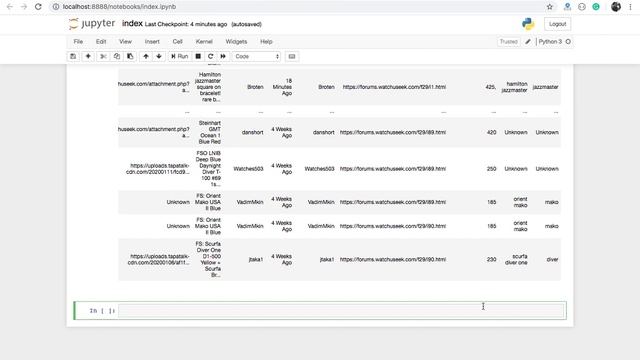The image size is (640, 360).
Task: Click the Last Checkpoint text
Action: pos(186,24)
